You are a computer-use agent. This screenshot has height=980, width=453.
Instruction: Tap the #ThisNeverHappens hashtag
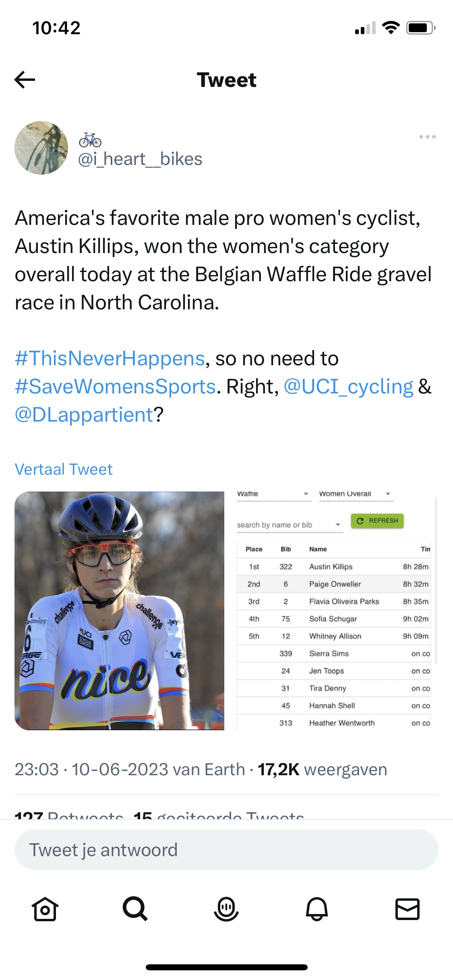(110, 358)
